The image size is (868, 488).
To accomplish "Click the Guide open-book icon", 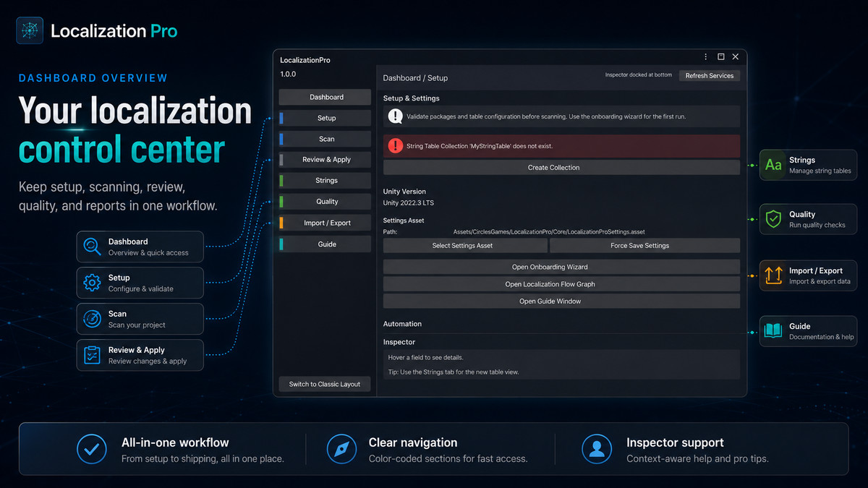I will (x=773, y=331).
